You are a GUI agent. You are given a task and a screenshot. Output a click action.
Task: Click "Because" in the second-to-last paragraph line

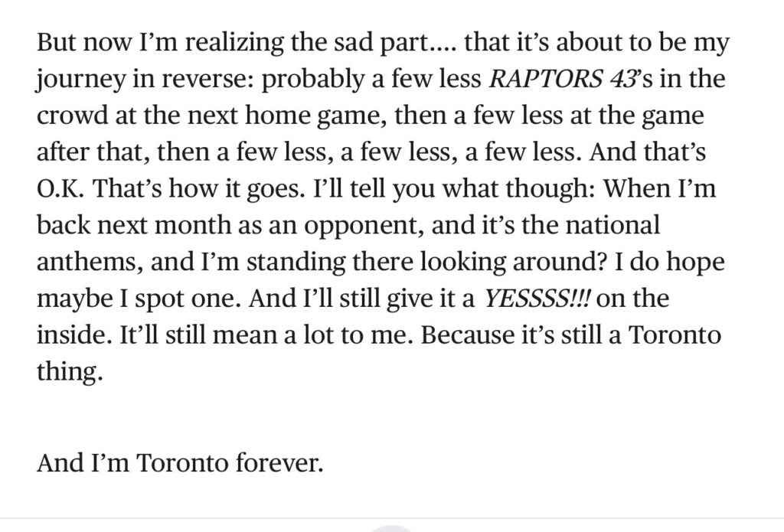(467, 335)
